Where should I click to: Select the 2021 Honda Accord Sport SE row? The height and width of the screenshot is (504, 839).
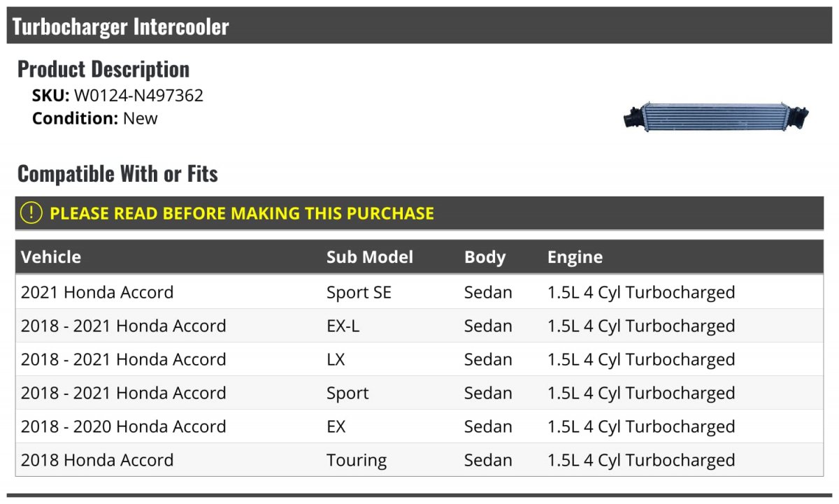[x=419, y=292]
